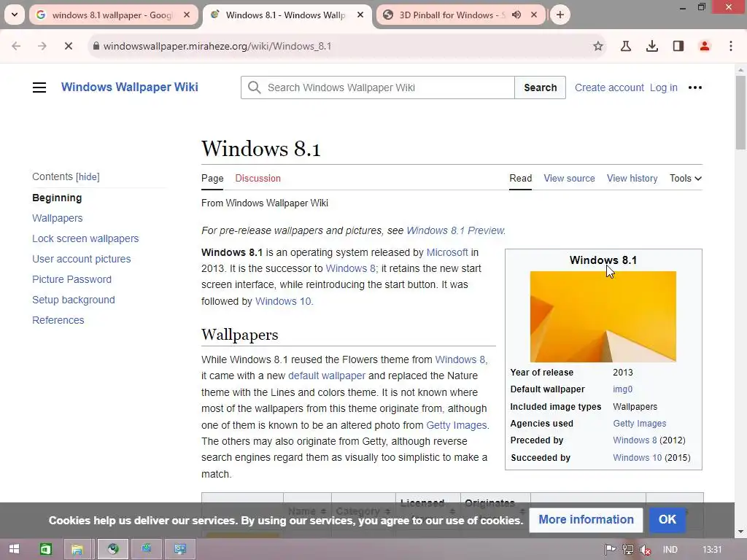Open the network tray icon

tap(628, 550)
